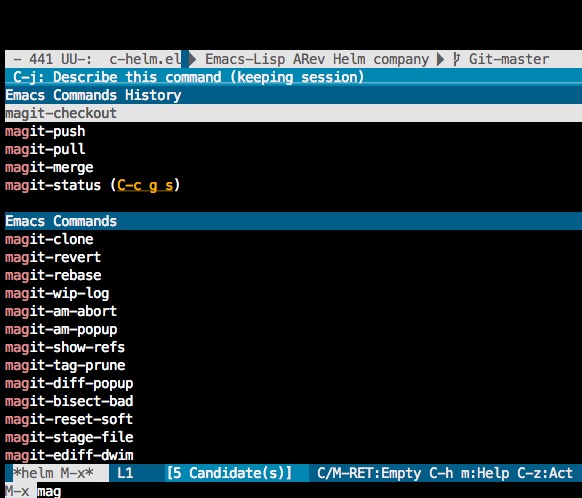
Task: Click the Emacs-Lisp major mode label
Action: (x=245, y=59)
